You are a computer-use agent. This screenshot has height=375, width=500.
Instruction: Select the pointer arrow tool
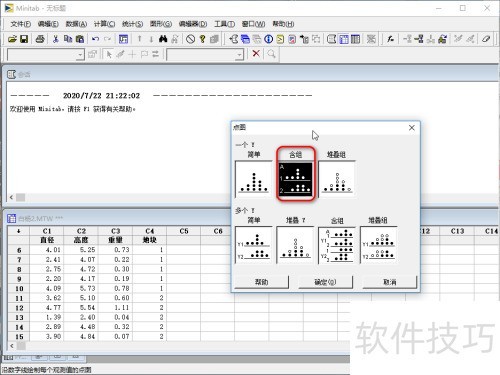[x=109, y=54]
